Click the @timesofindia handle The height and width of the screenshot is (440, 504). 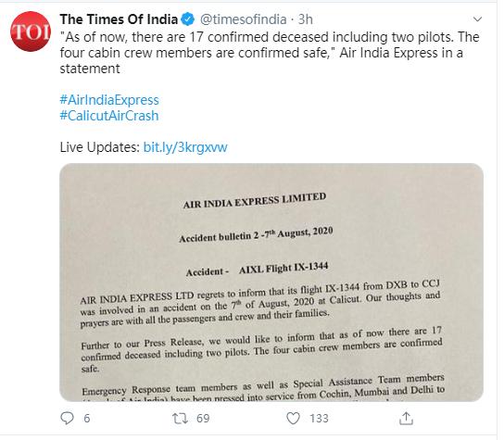pos(244,19)
